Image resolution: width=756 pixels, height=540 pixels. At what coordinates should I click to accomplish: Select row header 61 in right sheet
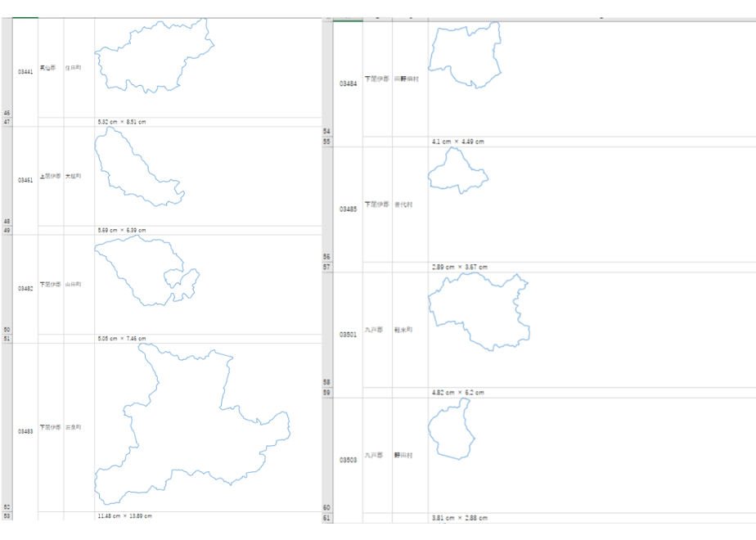coord(327,518)
